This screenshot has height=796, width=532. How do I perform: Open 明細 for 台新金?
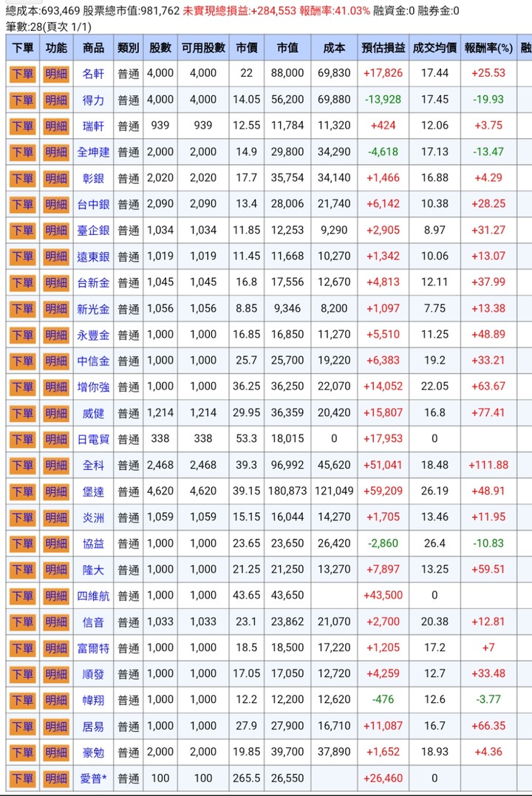tap(56, 283)
